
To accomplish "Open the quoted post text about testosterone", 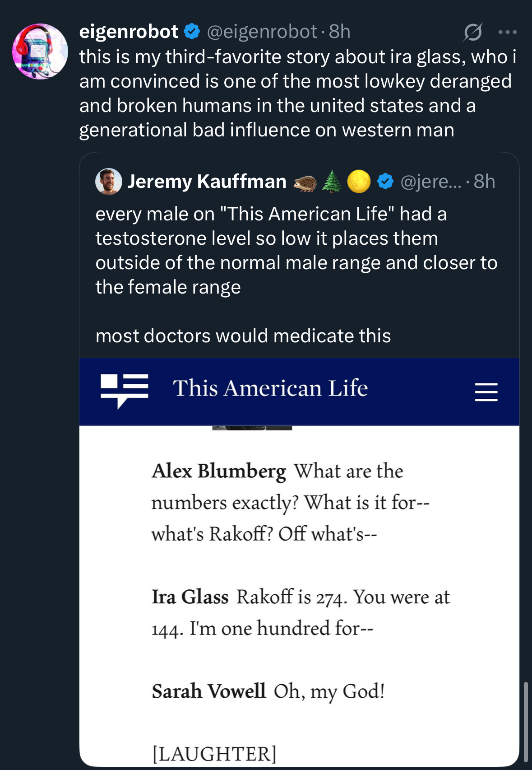I will point(296,251).
